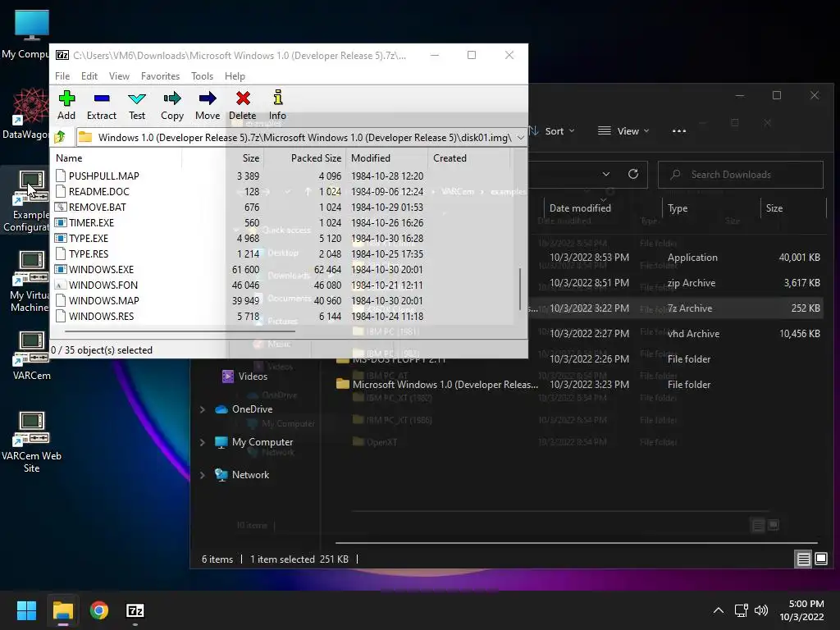
Task: Expand the My Computer tree node
Action: click(x=203, y=442)
